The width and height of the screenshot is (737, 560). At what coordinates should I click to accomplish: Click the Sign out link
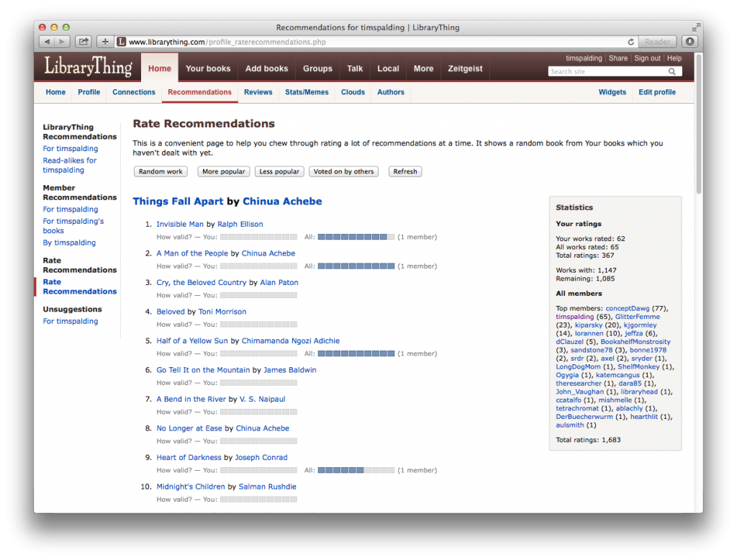click(647, 58)
